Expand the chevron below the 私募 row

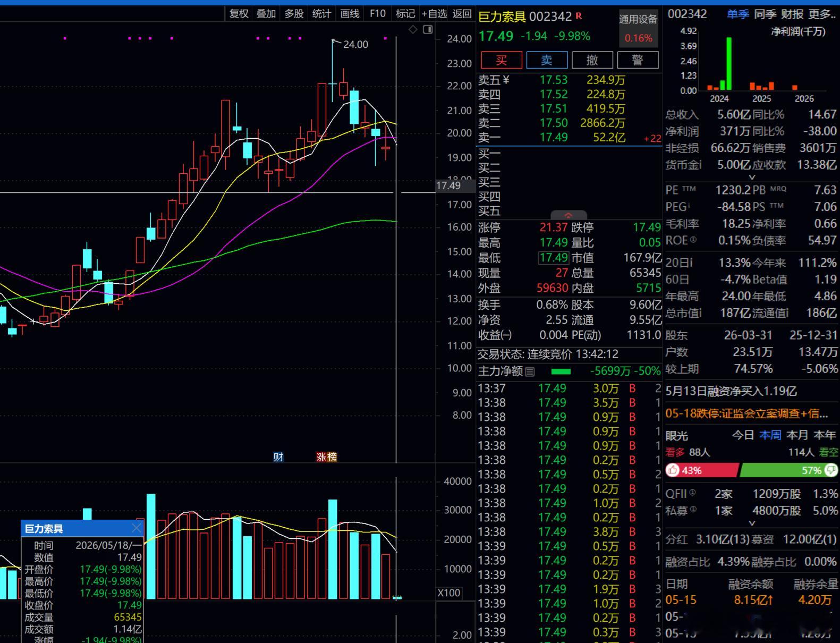coord(752,523)
